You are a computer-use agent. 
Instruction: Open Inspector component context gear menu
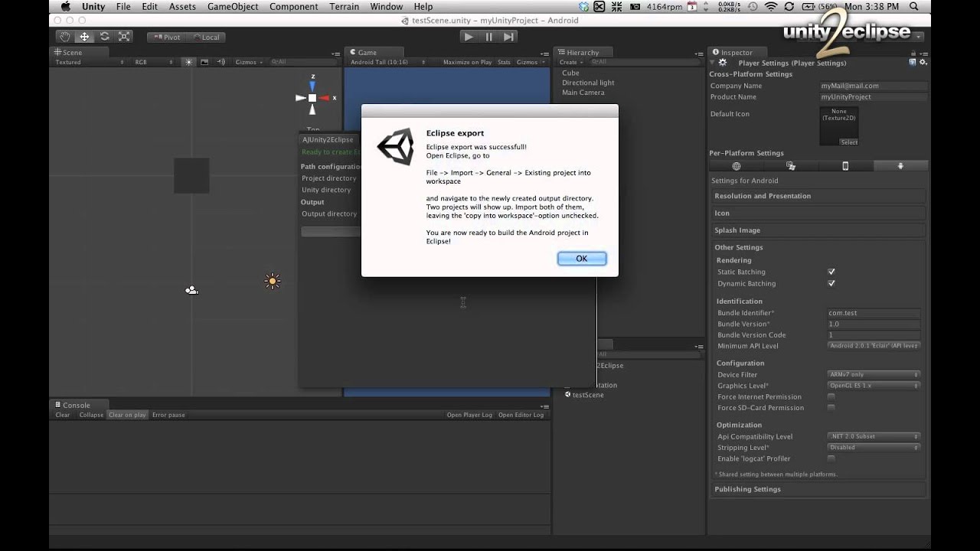pos(923,63)
